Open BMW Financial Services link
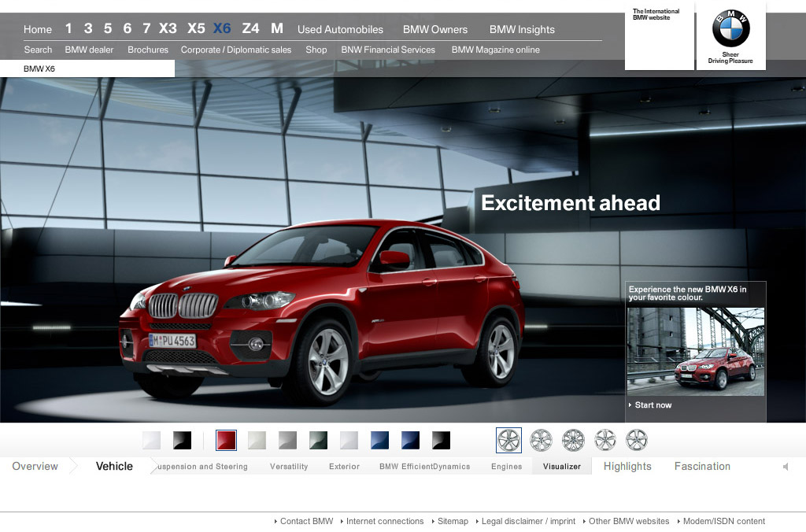The image size is (806, 532). coord(388,50)
